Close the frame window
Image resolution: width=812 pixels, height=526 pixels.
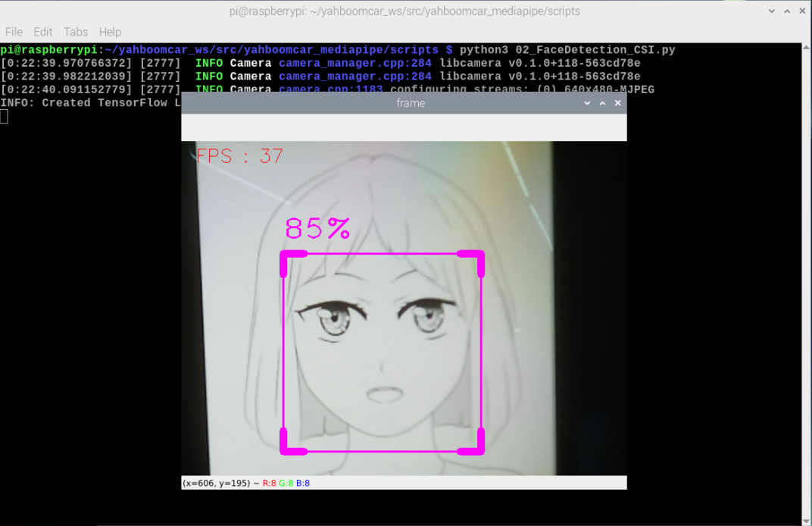coord(618,103)
